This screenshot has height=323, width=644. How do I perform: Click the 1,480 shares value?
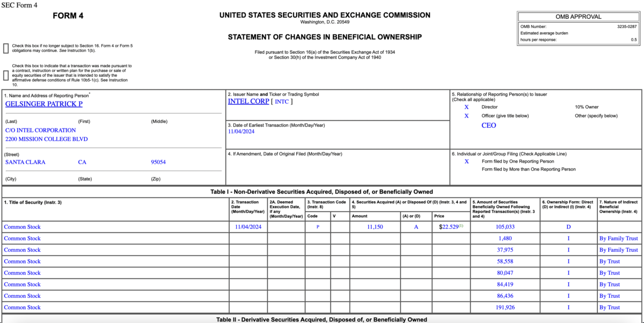(505, 238)
